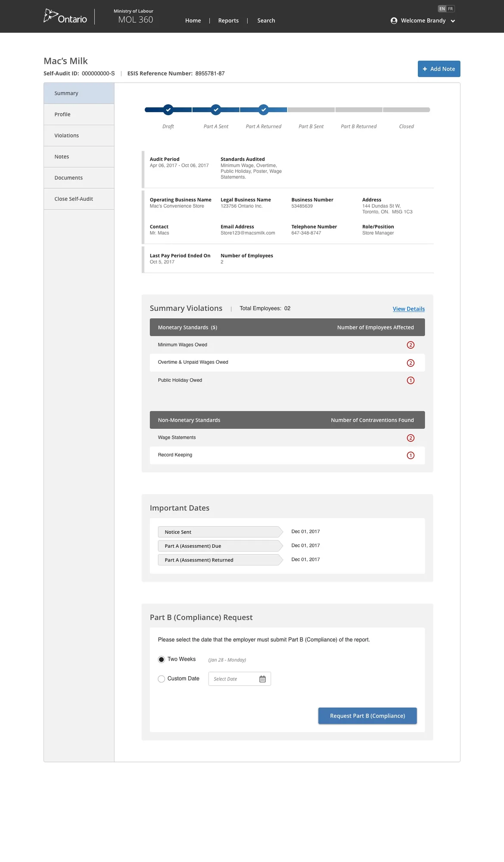Click the Part A Sent checkmark

(216, 110)
